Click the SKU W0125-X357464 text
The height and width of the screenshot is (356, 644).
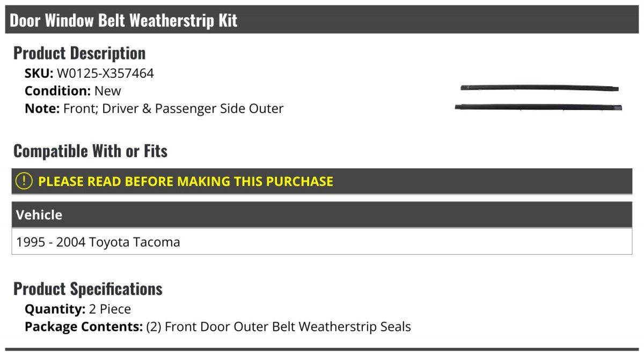coord(89,73)
